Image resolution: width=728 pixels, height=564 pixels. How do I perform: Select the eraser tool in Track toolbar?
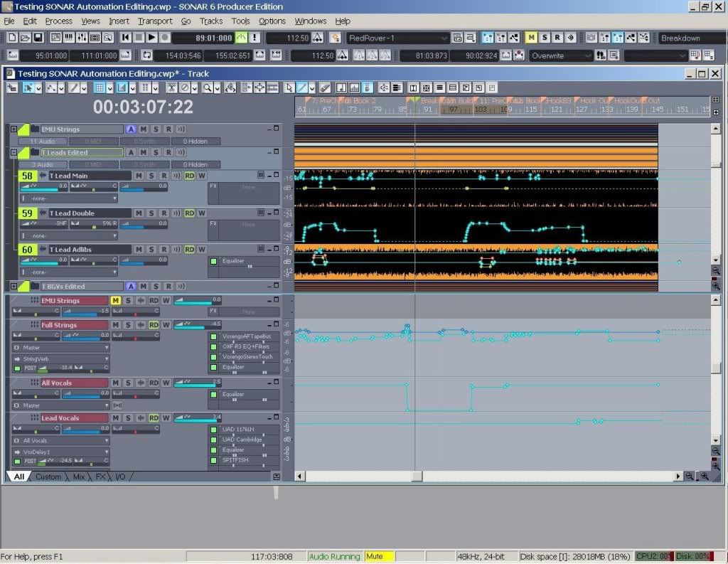pos(325,87)
